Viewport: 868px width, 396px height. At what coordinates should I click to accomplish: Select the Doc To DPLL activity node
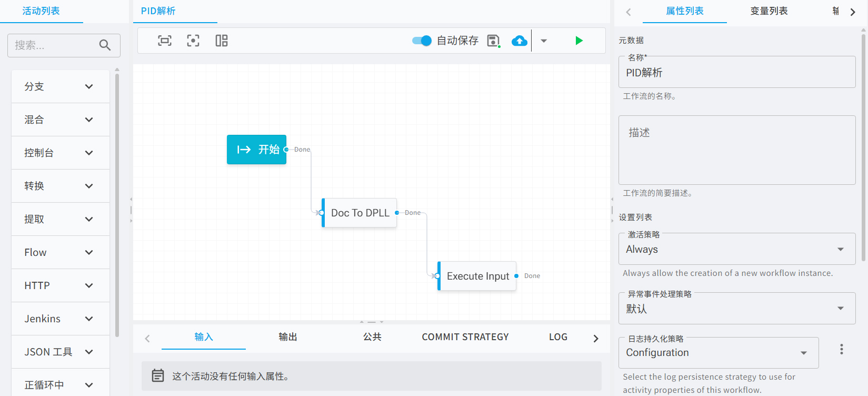tap(360, 213)
